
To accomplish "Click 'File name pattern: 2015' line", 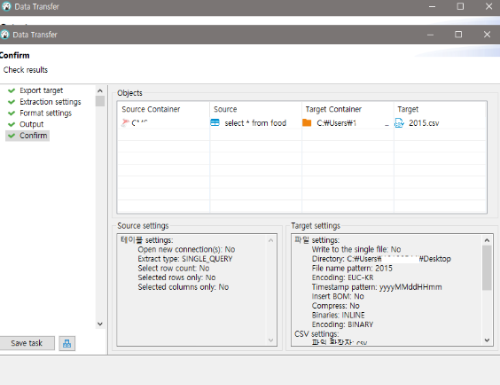I will pyautogui.click(x=352, y=268).
